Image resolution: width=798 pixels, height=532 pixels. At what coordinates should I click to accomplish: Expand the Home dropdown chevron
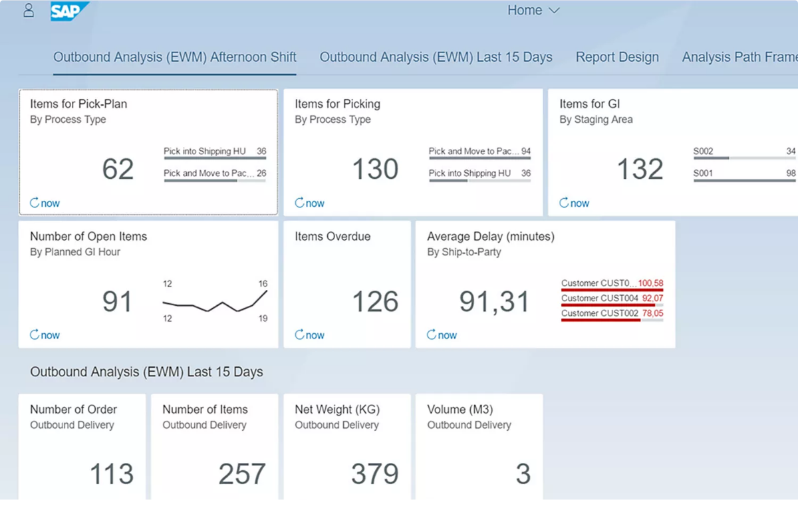pyautogui.click(x=554, y=11)
